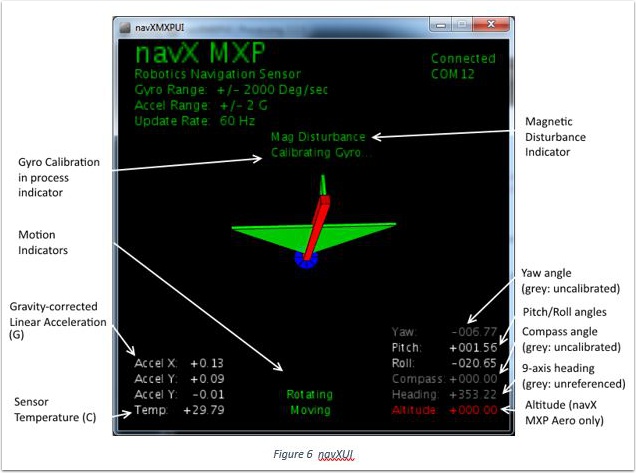Click the Moving motion indicator
Viewport: 636px width, 473px height.
coord(310,410)
